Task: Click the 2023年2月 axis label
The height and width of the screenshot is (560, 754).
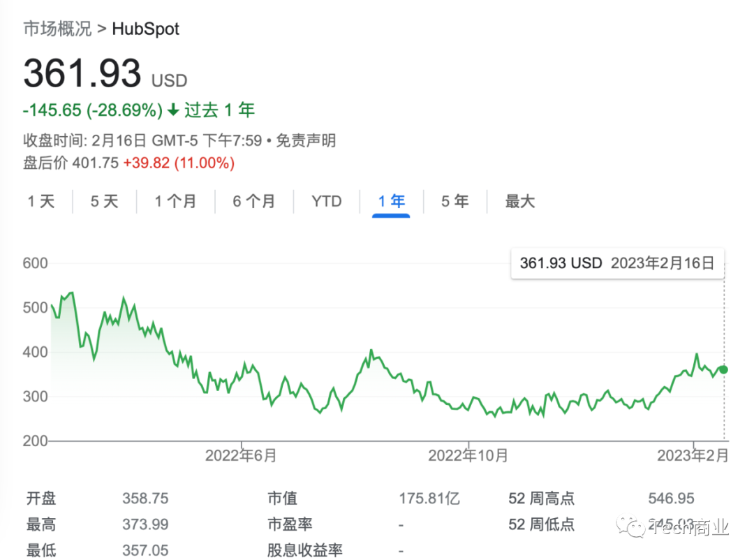Action: coord(693,455)
